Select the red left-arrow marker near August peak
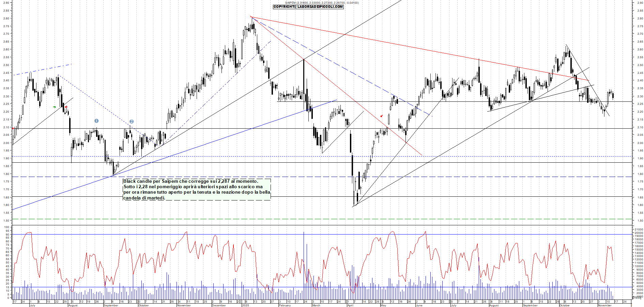644x307 pixels. pos(66,107)
